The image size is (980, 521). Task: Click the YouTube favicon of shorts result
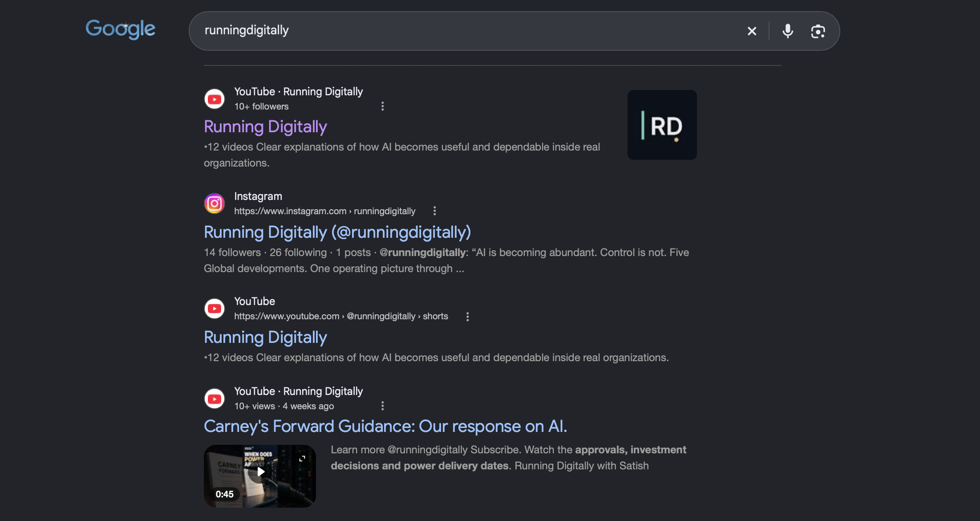click(215, 309)
